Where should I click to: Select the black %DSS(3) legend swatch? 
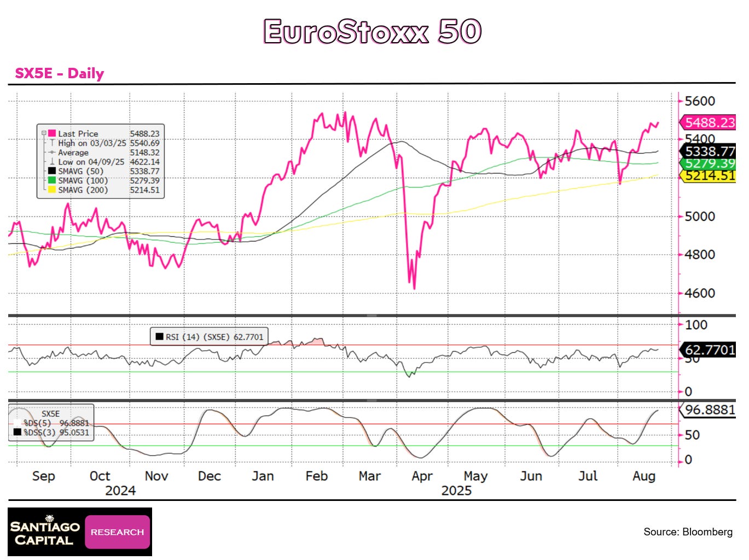tap(18, 432)
